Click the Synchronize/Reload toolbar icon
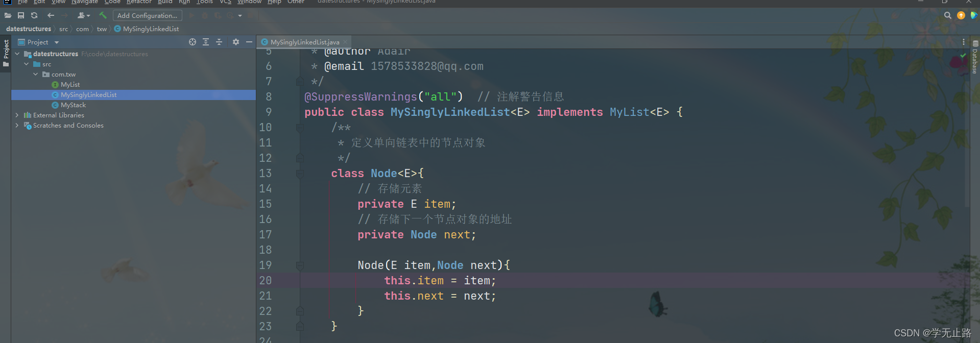This screenshot has width=980, height=343. pos(34,16)
